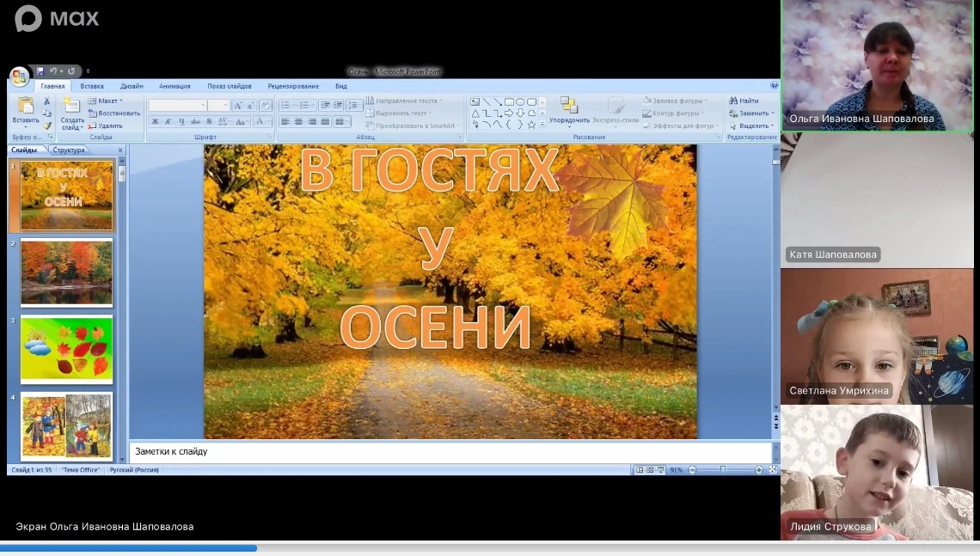Toggle Bold (Ж) formatting

point(155,122)
